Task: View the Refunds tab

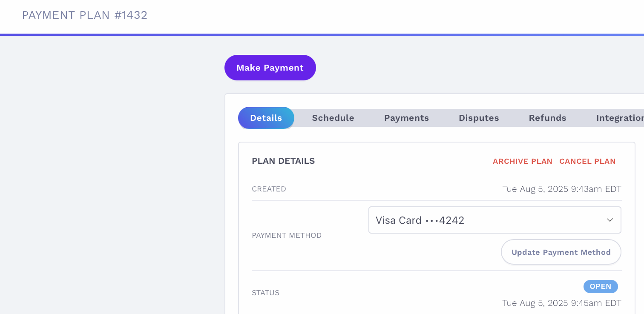Action: [x=547, y=118]
